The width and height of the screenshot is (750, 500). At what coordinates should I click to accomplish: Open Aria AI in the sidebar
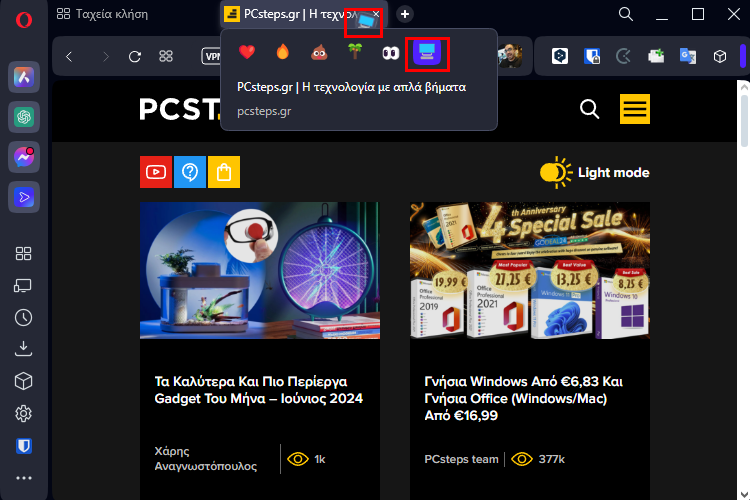24,77
